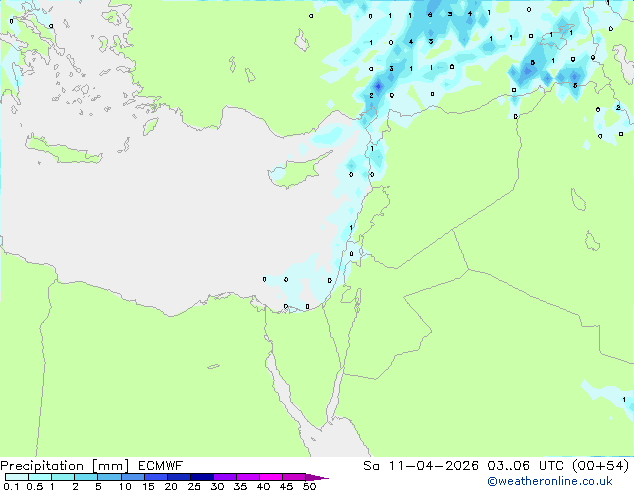Click the legend arrow tip above 50

point(317,477)
